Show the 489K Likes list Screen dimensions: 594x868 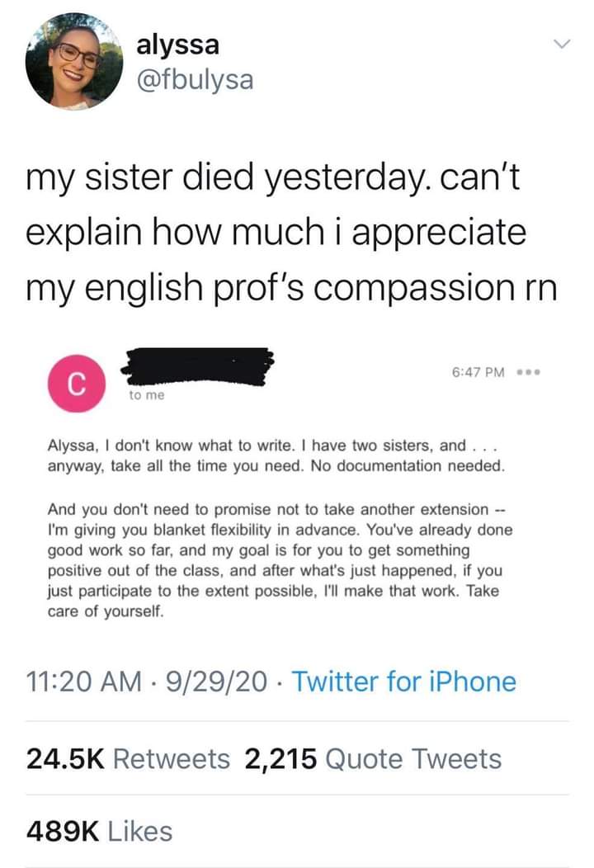[99, 831]
